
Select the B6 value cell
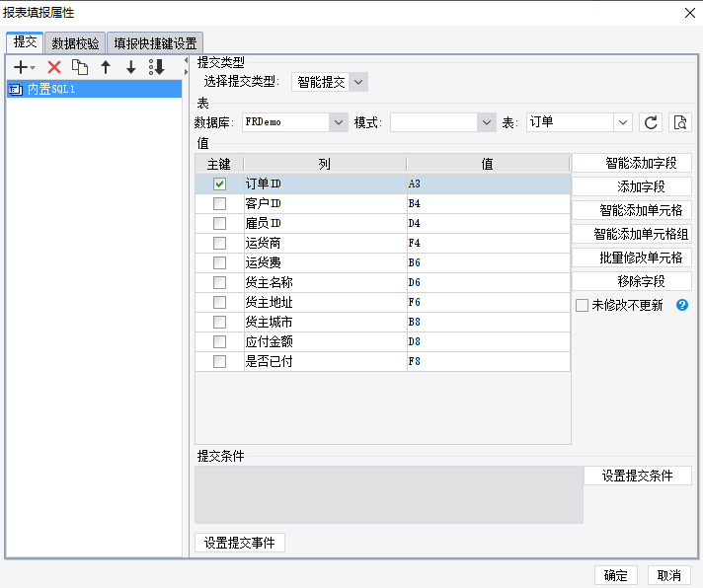coord(488,262)
